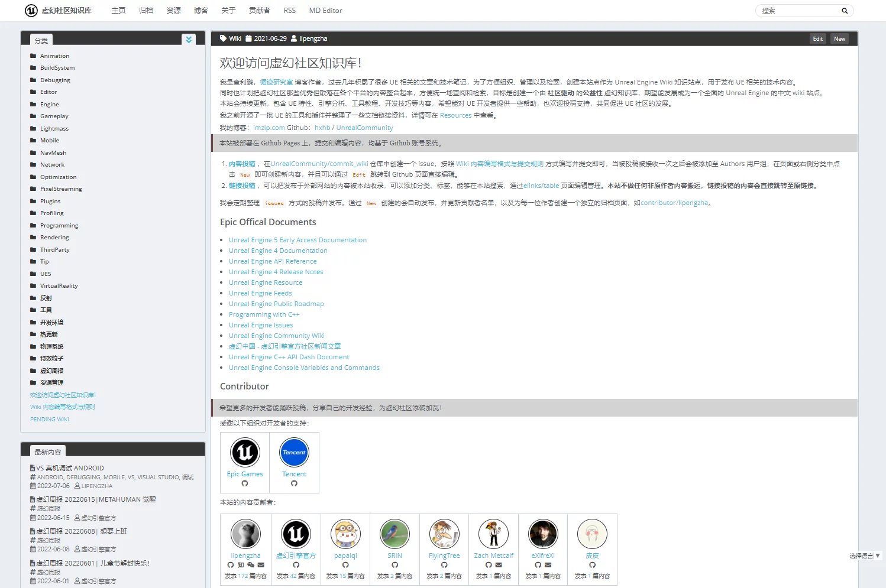Click lipengzha's Zhihu icon
886x588 pixels.
pyautogui.click(x=241, y=565)
